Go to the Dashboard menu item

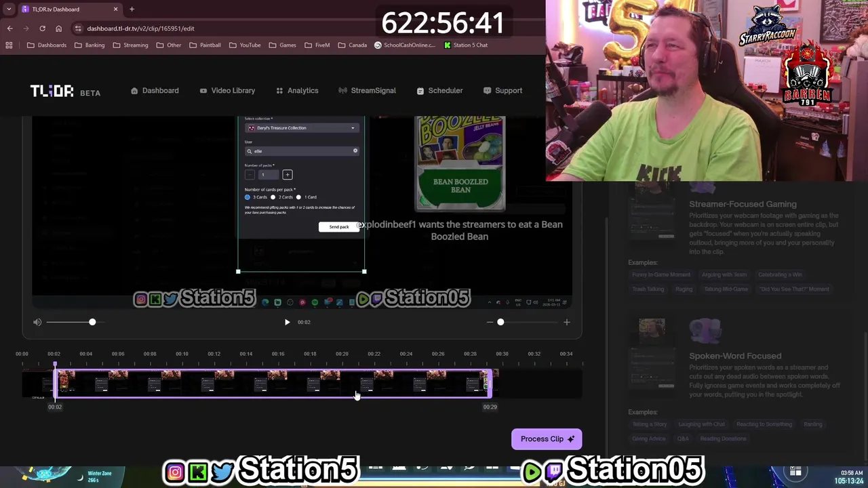click(x=155, y=91)
